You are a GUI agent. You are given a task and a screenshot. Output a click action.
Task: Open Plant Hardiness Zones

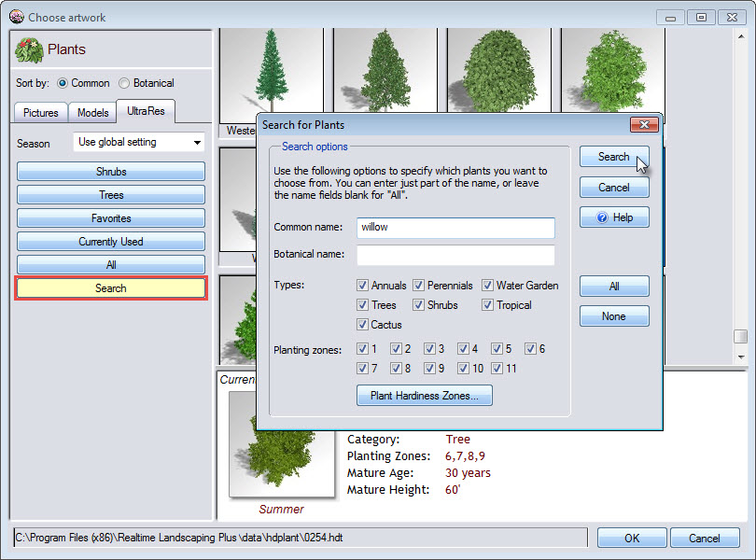425,396
